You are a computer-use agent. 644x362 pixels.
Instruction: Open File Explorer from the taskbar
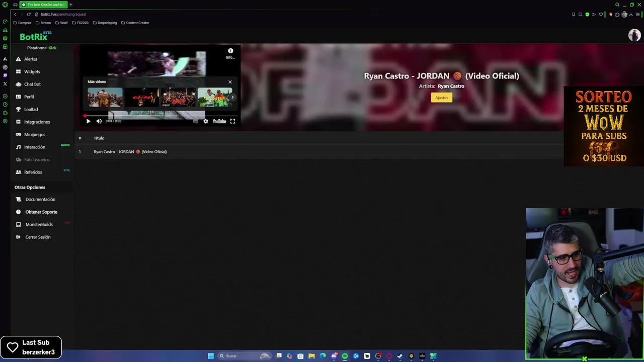311,356
